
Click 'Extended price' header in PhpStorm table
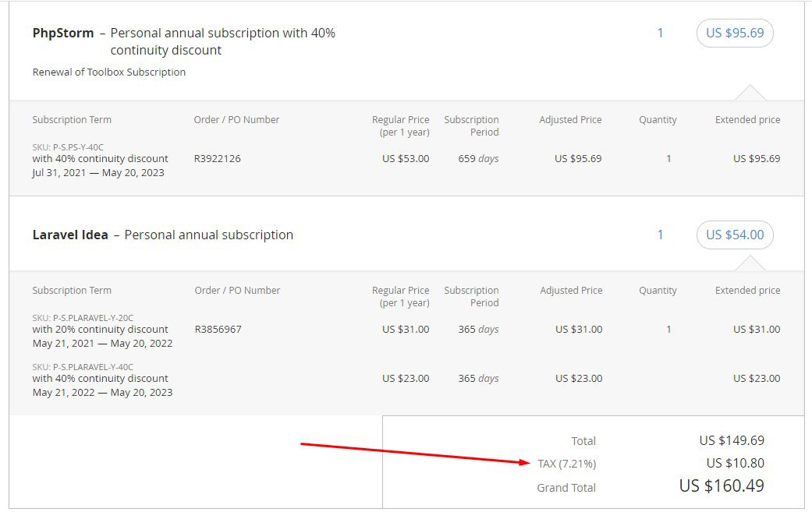click(x=748, y=120)
